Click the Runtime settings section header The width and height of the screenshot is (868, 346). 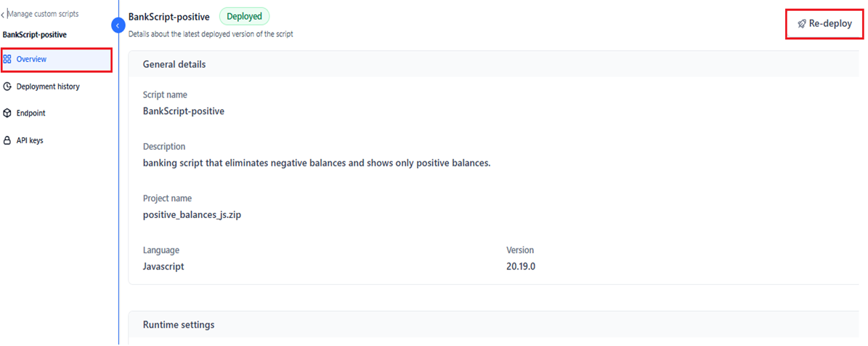coord(179,325)
